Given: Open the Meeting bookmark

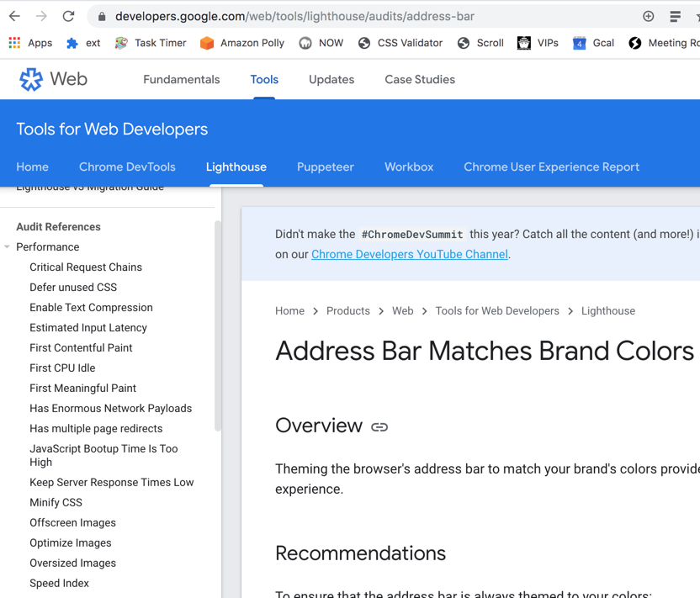Looking at the screenshot, I should (x=664, y=43).
